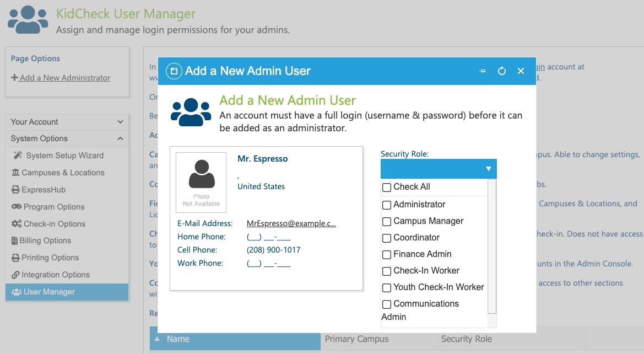Click the ExpressHub printer icon

pyautogui.click(x=15, y=190)
